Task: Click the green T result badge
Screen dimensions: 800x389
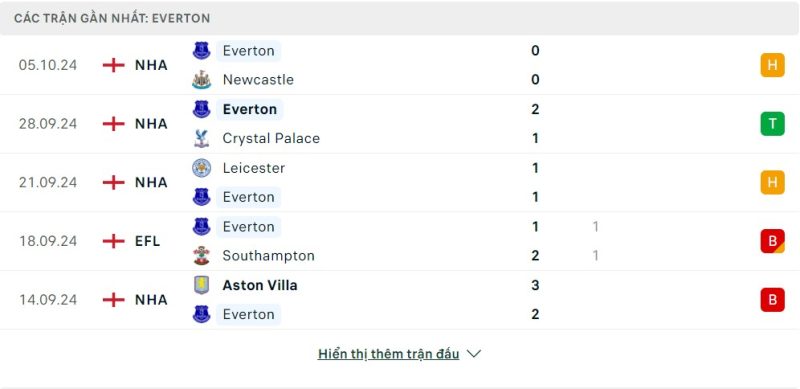Action: [x=772, y=124]
